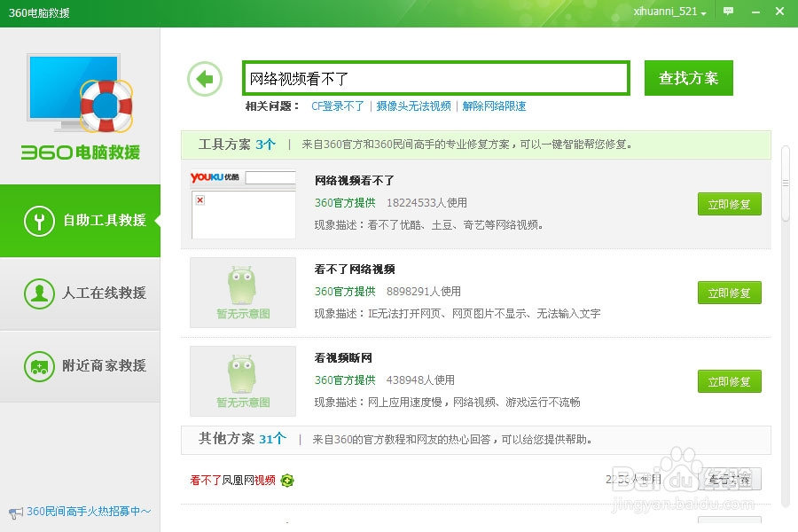Switch to the 人工在线救援 tab
This screenshot has height=532, width=798.
(x=98, y=293)
